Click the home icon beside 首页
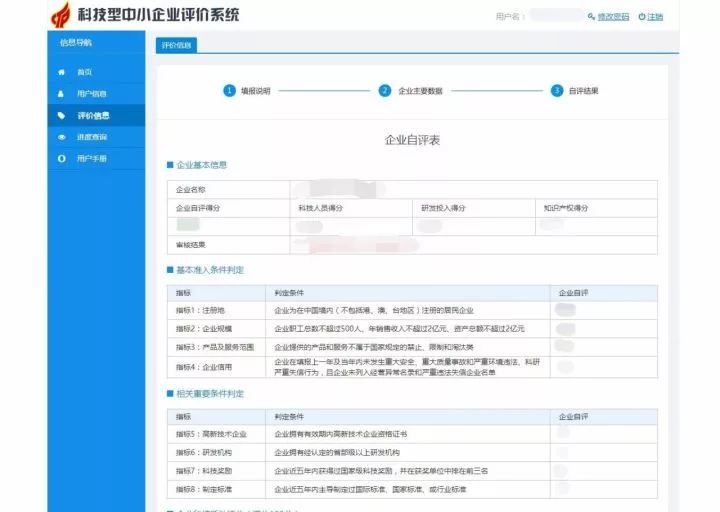This screenshot has width=720, height=512. tap(62, 72)
